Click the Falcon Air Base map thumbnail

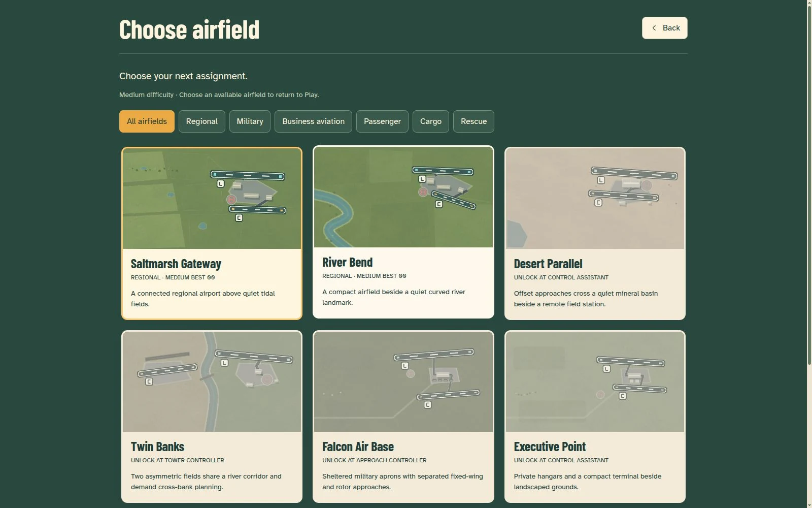pyautogui.click(x=403, y=382)
